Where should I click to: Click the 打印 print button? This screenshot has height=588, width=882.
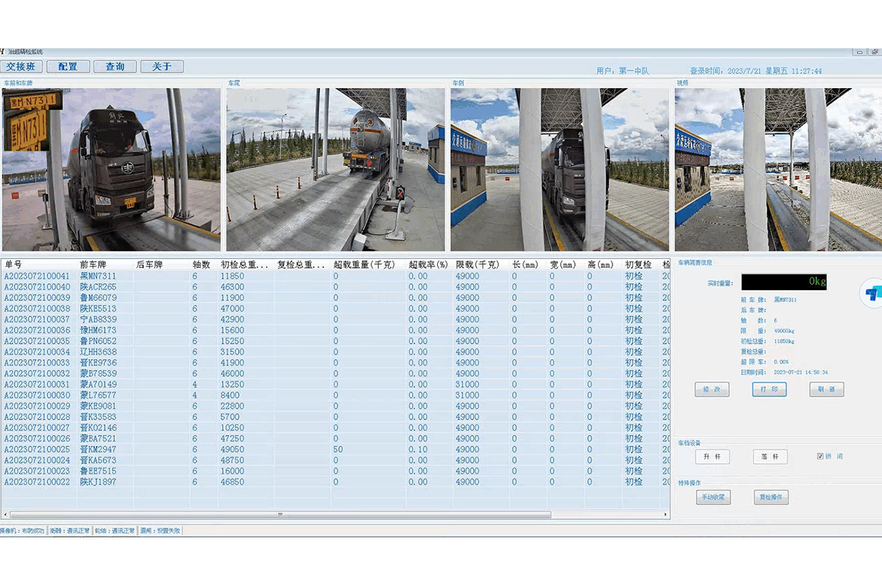tap(769, 390)
